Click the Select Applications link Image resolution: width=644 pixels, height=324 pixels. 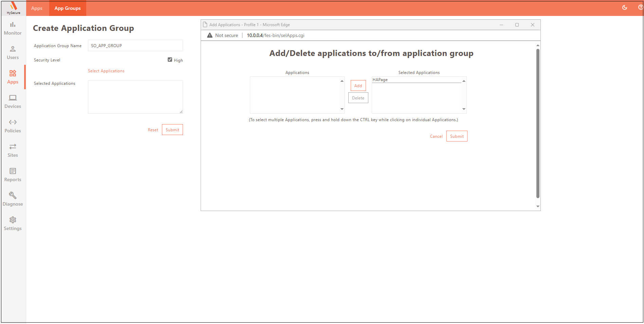point(106,71)
